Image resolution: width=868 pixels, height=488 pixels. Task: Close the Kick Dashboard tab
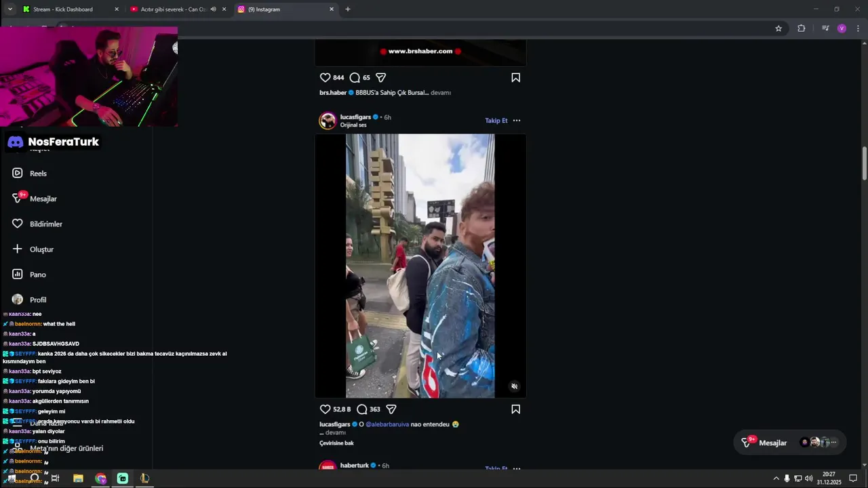(x=117, y=9)
